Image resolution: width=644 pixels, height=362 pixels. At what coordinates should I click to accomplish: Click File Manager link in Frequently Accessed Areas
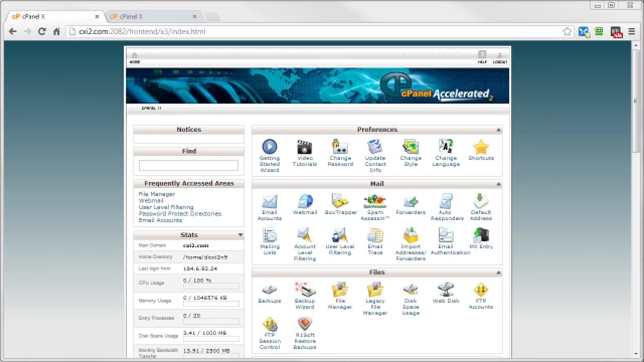click(x=157, y=194)
